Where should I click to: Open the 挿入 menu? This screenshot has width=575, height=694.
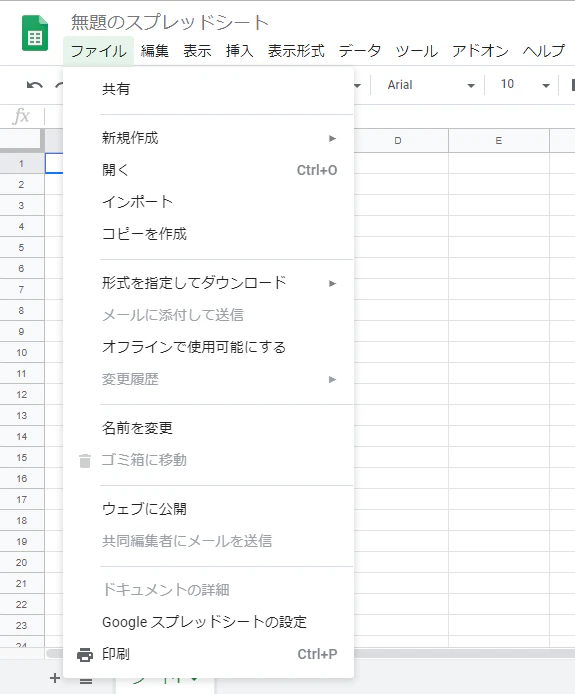239,51
